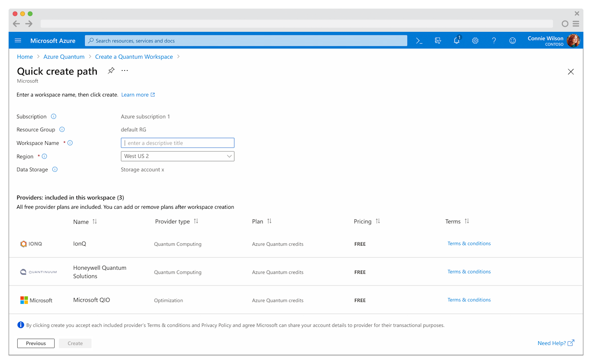Open portal settings gear icon
This screenshot has height=364, width=592.
click(x=475, y=40)
